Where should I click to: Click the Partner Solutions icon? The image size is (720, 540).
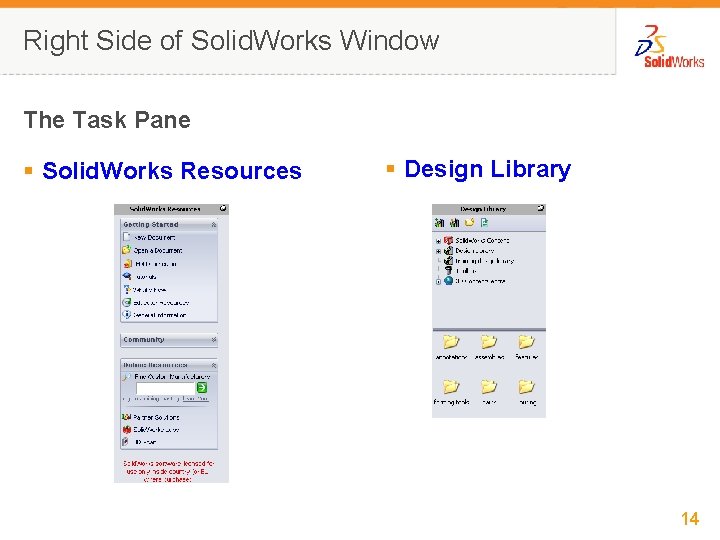point(127,417)
